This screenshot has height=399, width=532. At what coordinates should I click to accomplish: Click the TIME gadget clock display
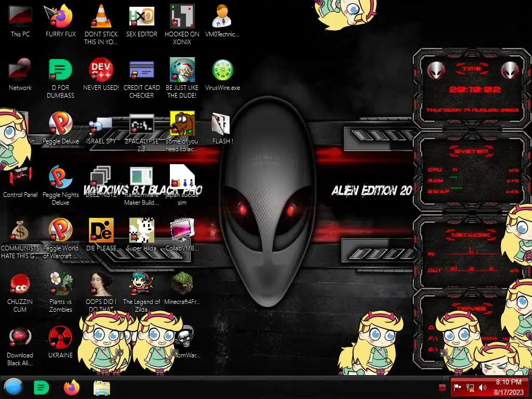[474, 89]
